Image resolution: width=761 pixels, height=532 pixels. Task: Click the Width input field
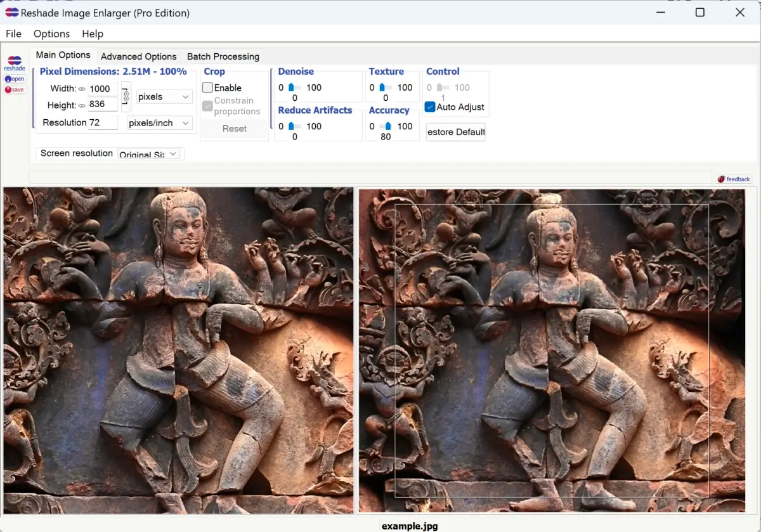[103, 89]
